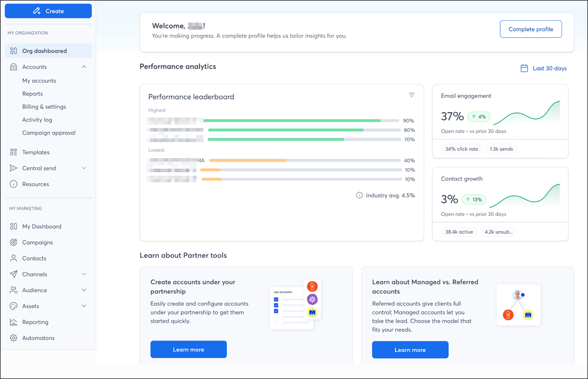Expand the Central send chevron
This screenshot has height=379, width=588.
84,168
